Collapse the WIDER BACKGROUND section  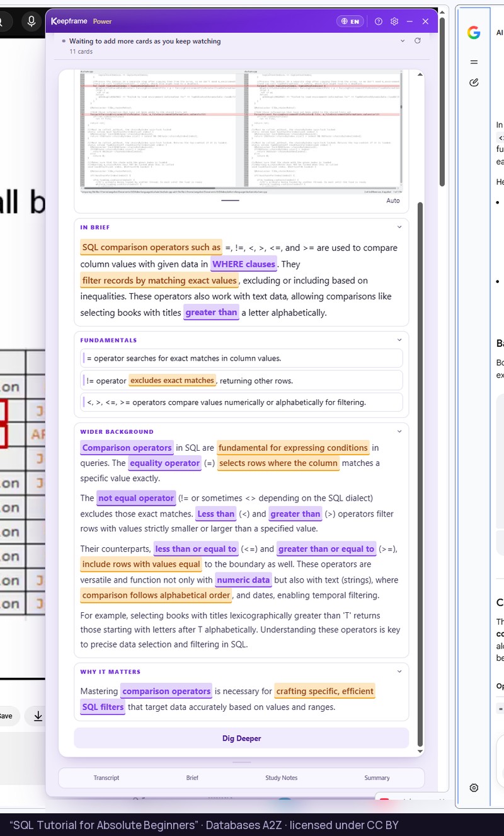point(399,431)
